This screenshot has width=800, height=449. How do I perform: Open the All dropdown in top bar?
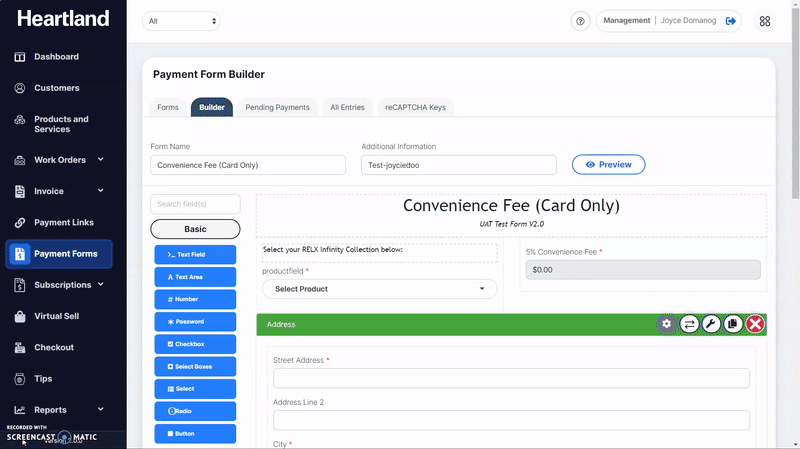[181, 21]
